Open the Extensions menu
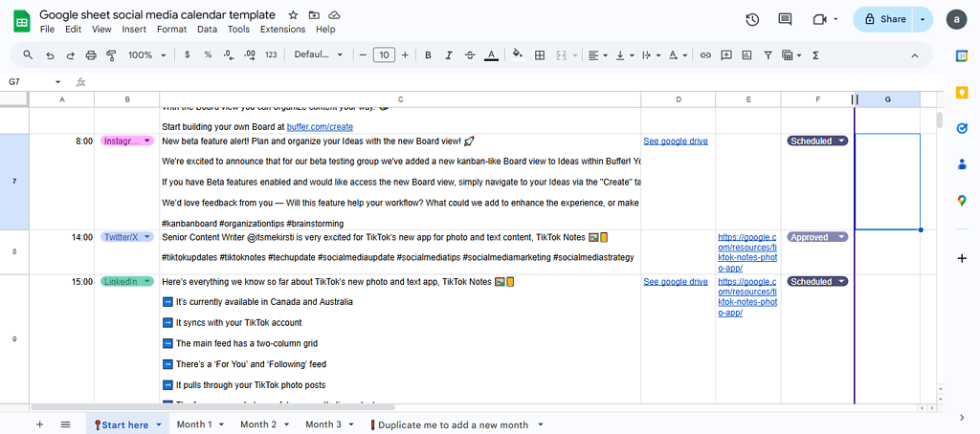This screenshot has height=434, width=980. click(282, 30)
